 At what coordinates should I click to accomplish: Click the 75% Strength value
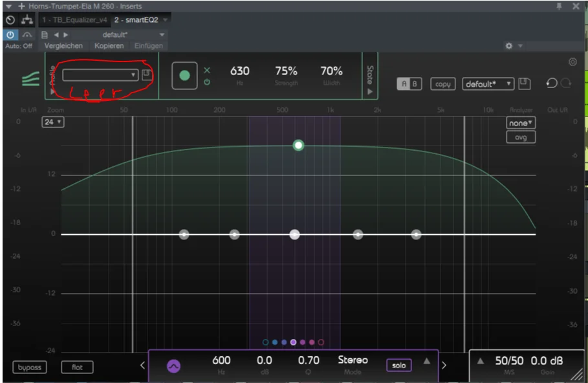tap(286, 71)
